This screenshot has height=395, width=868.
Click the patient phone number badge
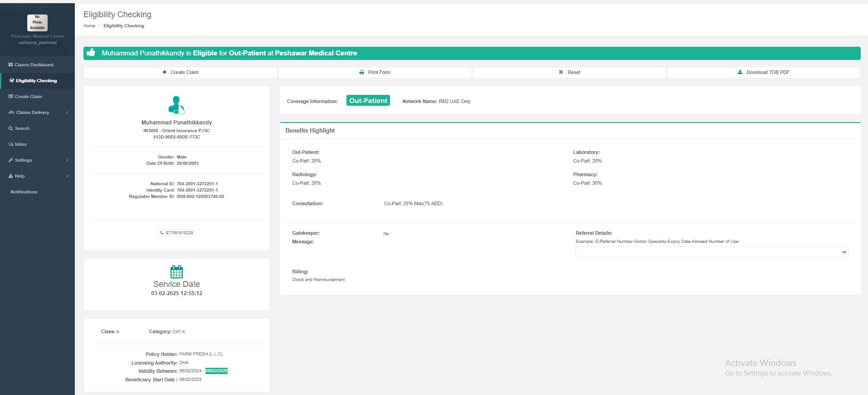click(x=176, y=233)
